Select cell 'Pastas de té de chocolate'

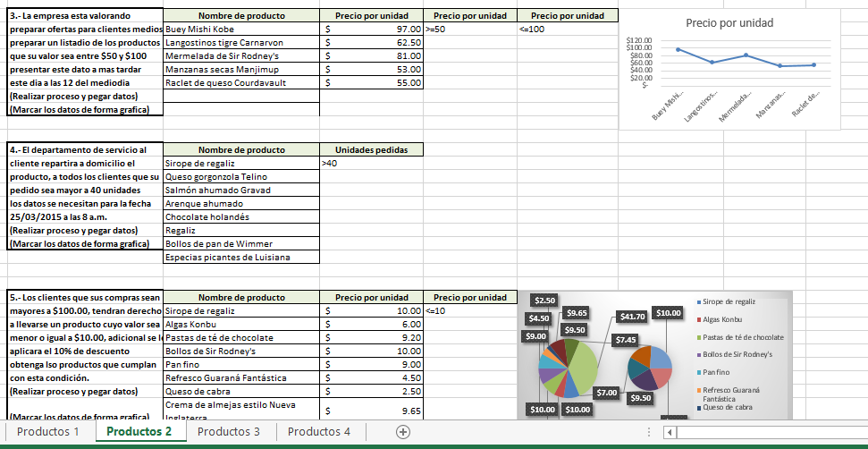coord(241,338)
